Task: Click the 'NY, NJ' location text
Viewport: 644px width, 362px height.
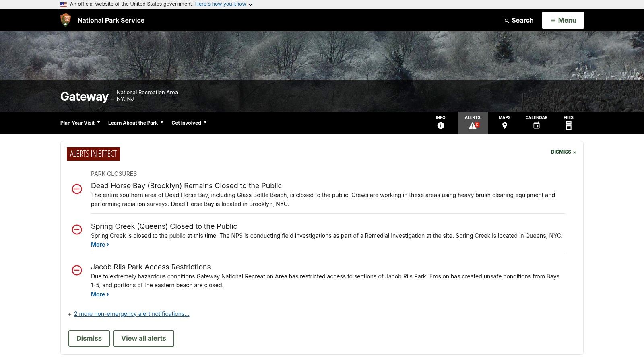Action: (125, 99)
